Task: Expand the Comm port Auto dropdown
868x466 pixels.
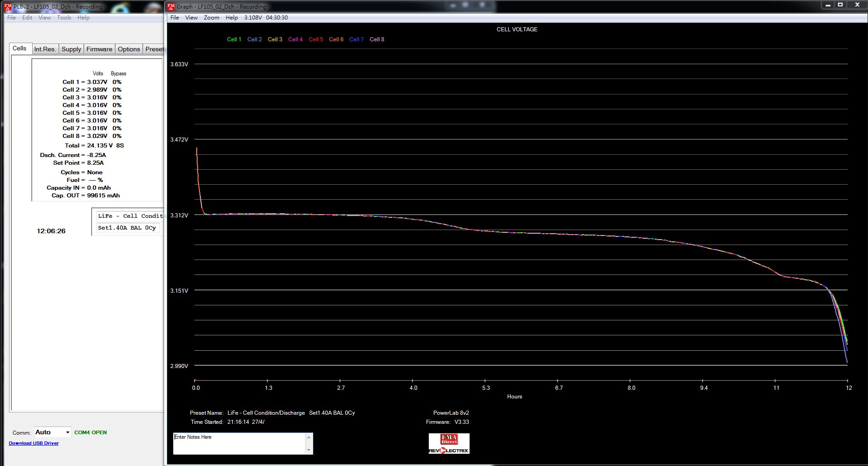Action: pyautogui.click(x=68, y=432)
